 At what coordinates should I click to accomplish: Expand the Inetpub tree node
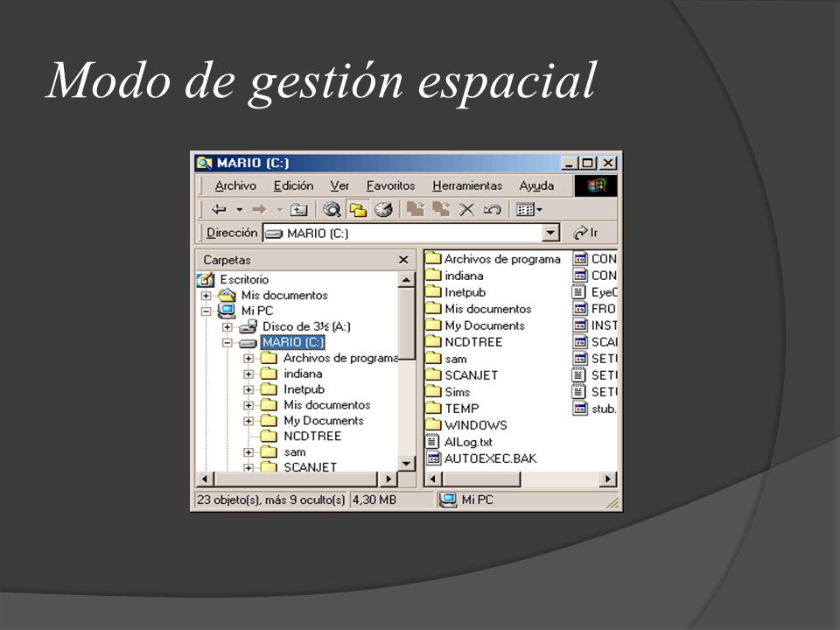coord(248,389)
